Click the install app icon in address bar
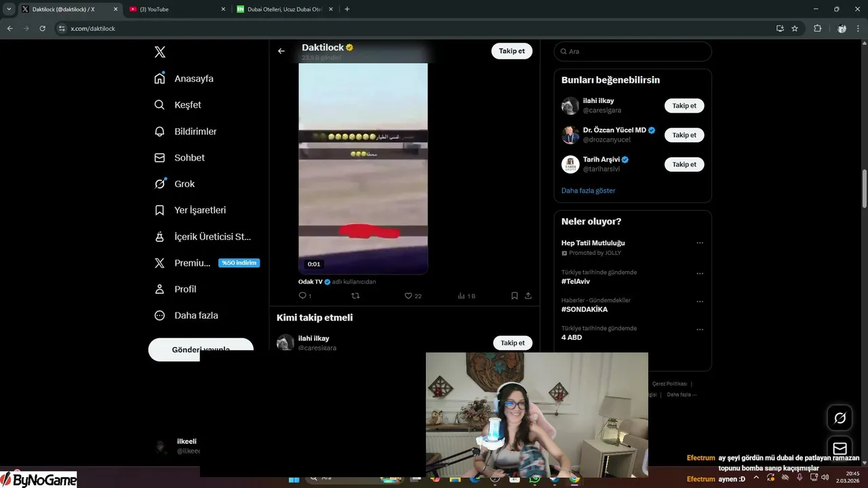The width and height of the screenshot is (868, 488). [x=780, y=28]
